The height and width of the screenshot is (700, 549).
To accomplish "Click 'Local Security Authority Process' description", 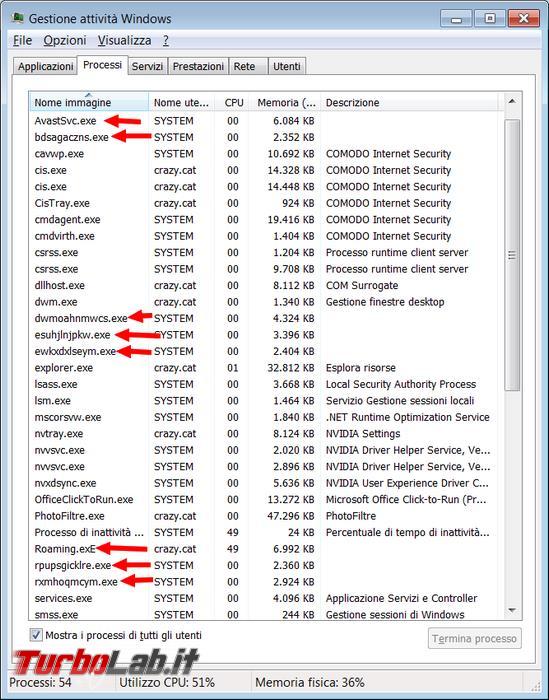I will pyautogui.click(x=401, y=384).
